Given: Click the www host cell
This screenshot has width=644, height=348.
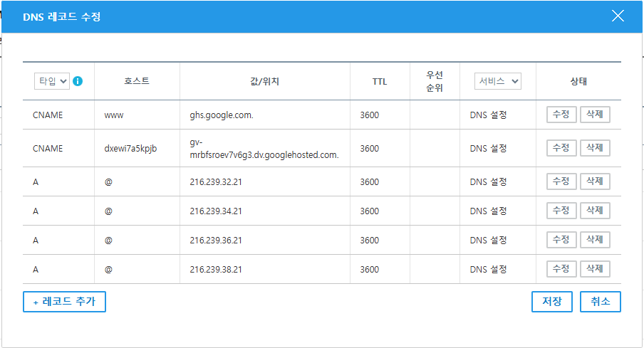Looking at the screenshot, I should pos(137,115).
